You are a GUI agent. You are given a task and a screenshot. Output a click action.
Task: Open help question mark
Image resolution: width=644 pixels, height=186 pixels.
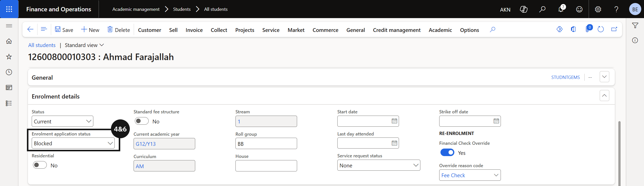point(616,9)
